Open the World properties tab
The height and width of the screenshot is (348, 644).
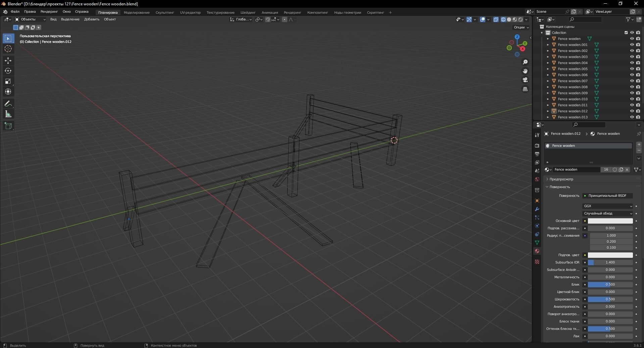(x=537, y=179)
